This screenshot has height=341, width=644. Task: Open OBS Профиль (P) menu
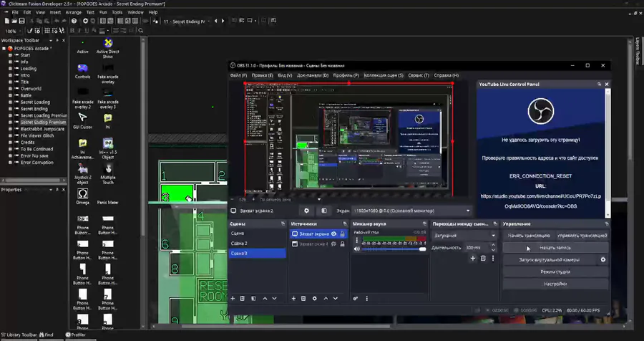(x=346, y=76)
